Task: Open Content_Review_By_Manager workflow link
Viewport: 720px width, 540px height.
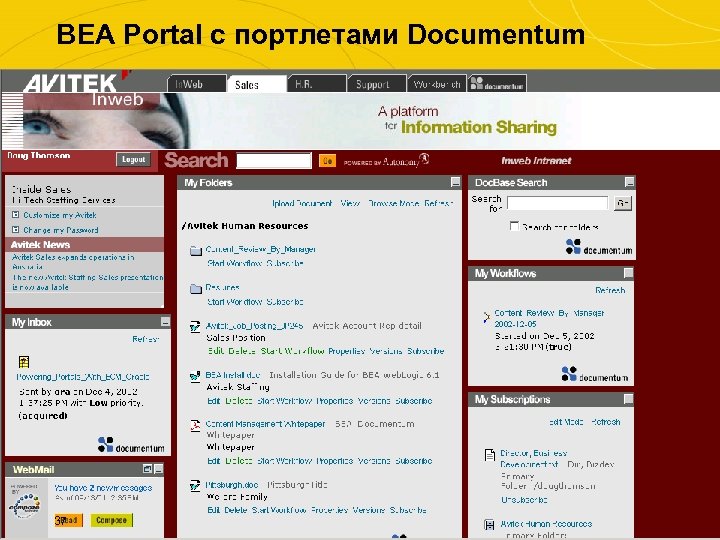Action: point(549,318)
